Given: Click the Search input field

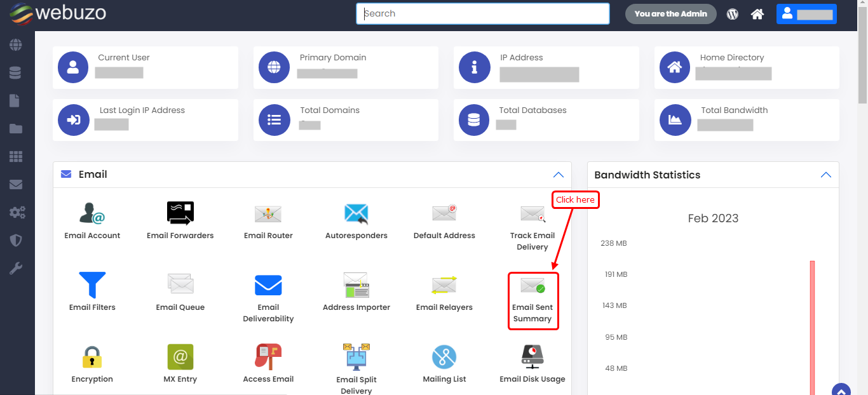Looking at the screenshot, I should point(483,14).
